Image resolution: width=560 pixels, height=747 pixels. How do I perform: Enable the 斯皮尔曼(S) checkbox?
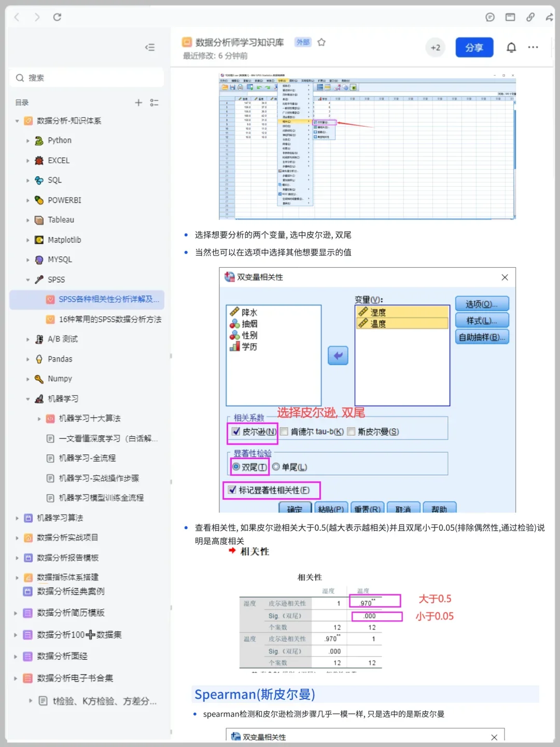352,432
